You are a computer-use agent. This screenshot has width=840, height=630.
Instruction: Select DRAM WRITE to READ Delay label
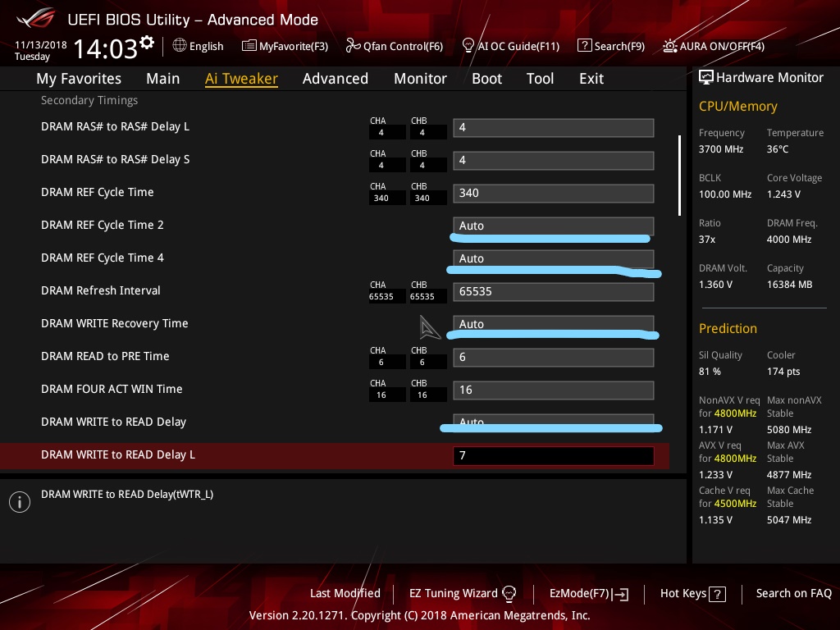click(113, 422)
